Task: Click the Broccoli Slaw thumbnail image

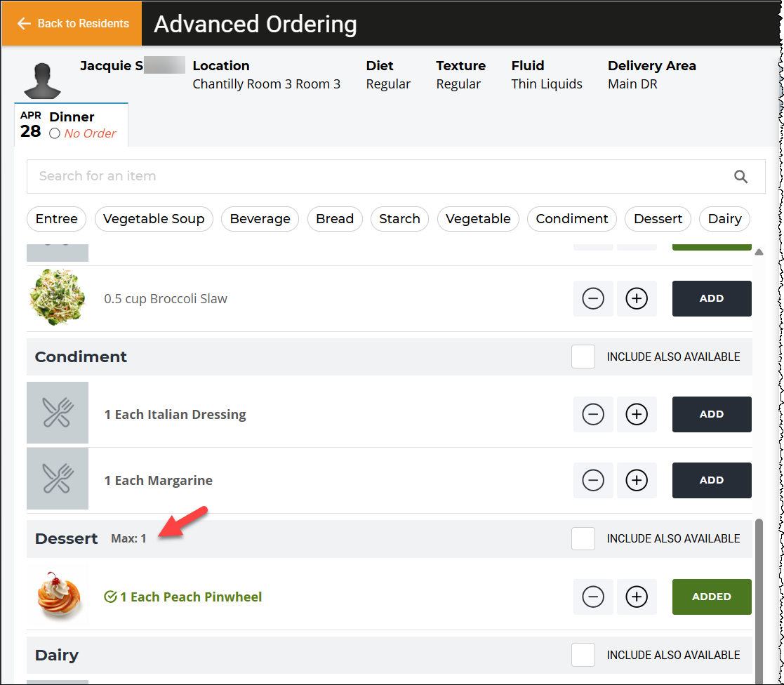Action: coord(58,297)
